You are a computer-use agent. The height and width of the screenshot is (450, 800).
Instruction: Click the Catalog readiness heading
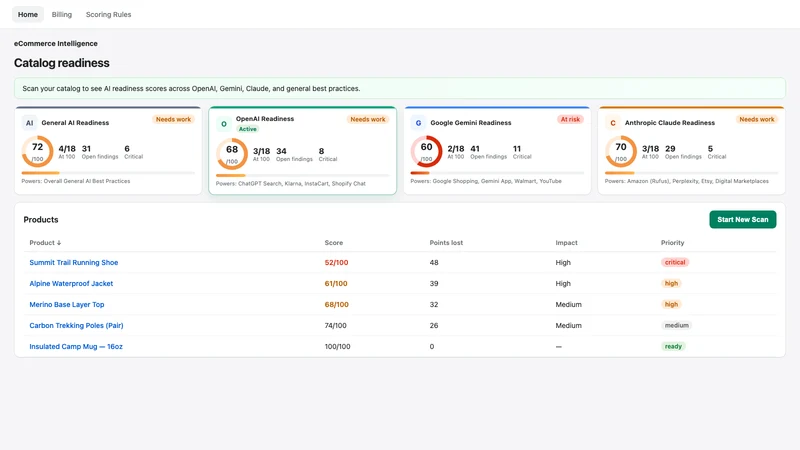pyautogui.click(x=62, y=63)
